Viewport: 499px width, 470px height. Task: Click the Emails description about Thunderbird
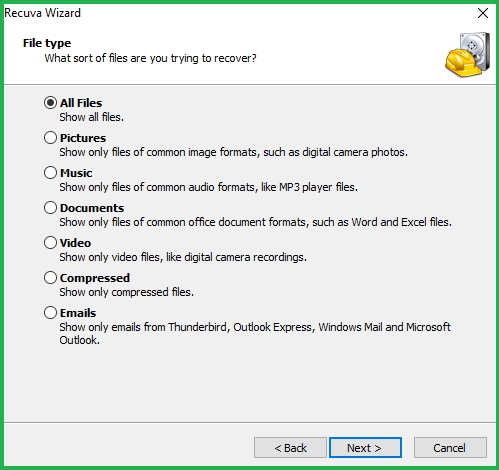pyautogui.click(x=255, y=333)
